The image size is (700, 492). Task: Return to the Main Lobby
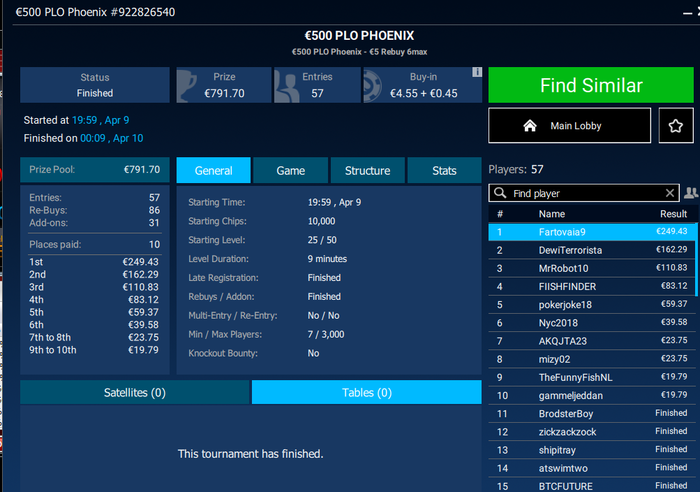pos(569,125)
